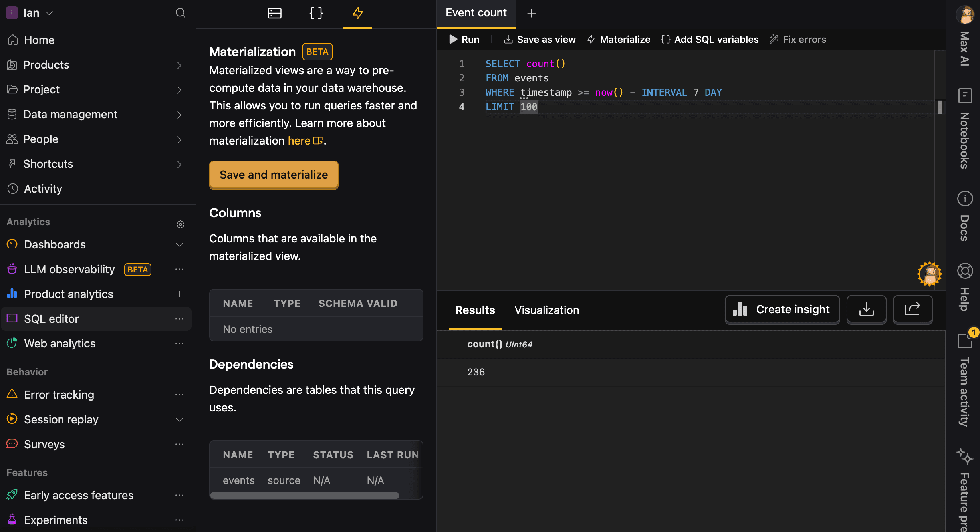Open the Help side panel
980x532 pixels.
click(965, 288)
